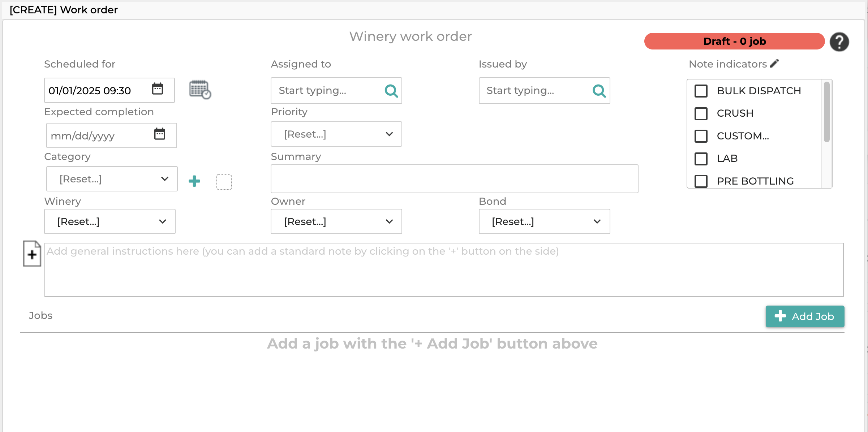Screen dimensions: 868x432
Task: Toggle the dotted checkbox beside Category
Action: [224, 182]
